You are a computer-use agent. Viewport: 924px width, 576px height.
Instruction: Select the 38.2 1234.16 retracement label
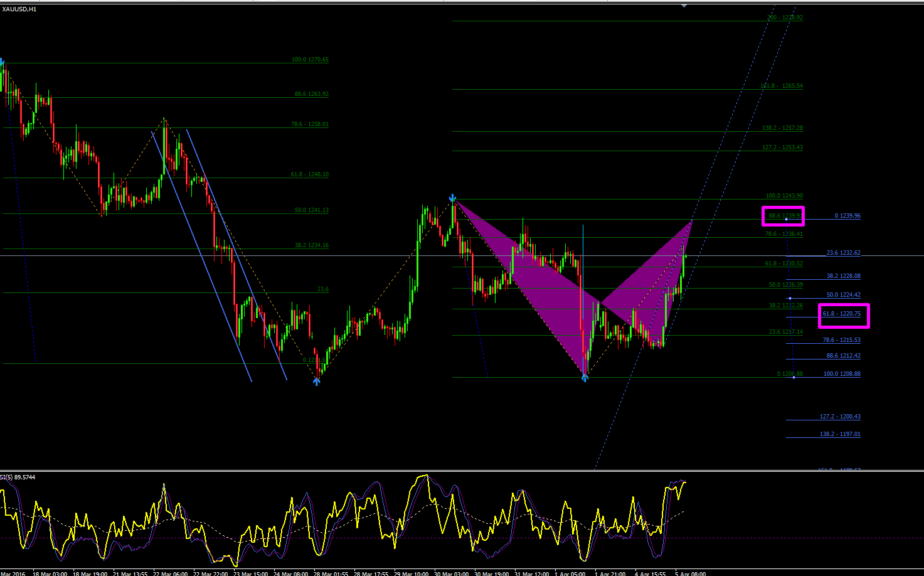pyautogui.click(x=312, y=245)
